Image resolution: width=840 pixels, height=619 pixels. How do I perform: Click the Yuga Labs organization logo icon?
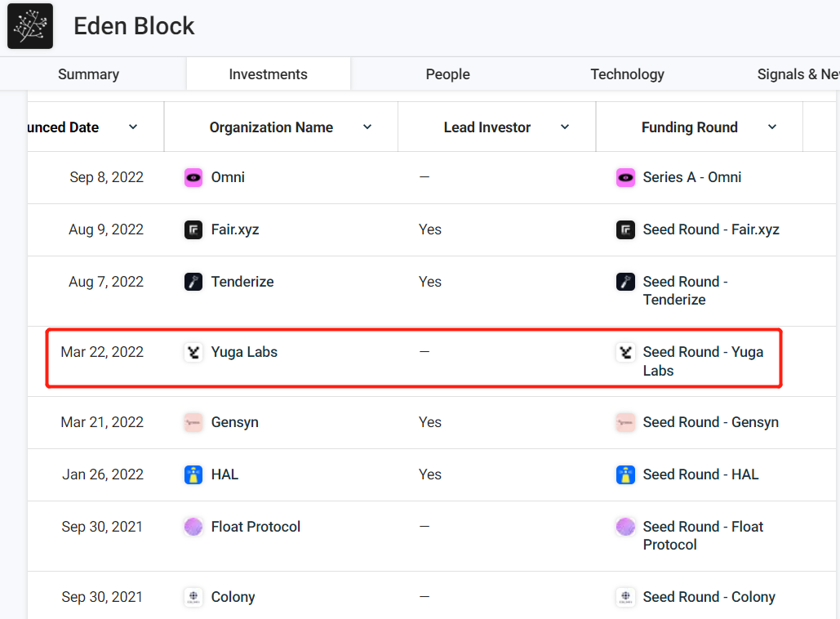[x=193, y=352]
